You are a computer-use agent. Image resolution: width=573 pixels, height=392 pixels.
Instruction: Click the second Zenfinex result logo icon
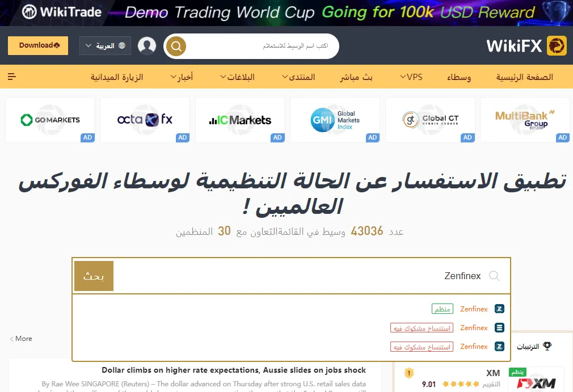499,328
